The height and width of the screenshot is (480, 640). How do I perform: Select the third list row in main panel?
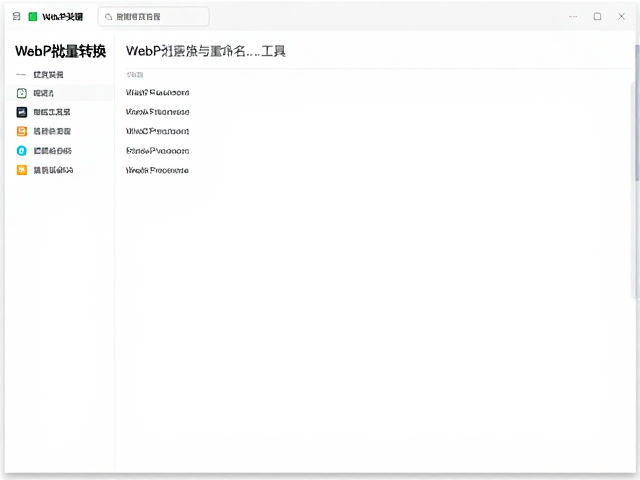click(x=157, y=131)
